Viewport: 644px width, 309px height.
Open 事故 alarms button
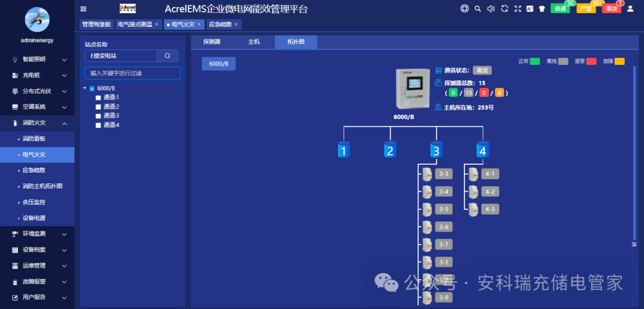tap(612, 8)
